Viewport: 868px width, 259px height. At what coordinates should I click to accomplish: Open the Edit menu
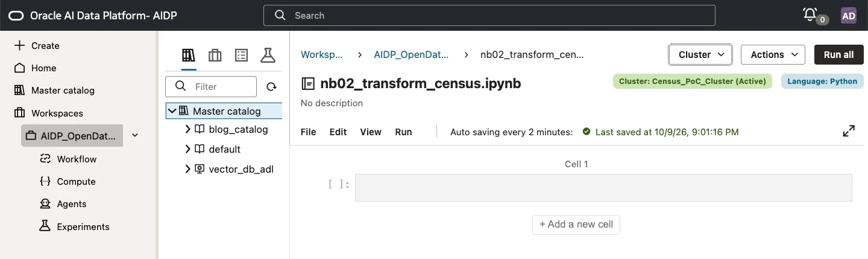[338, 132]
